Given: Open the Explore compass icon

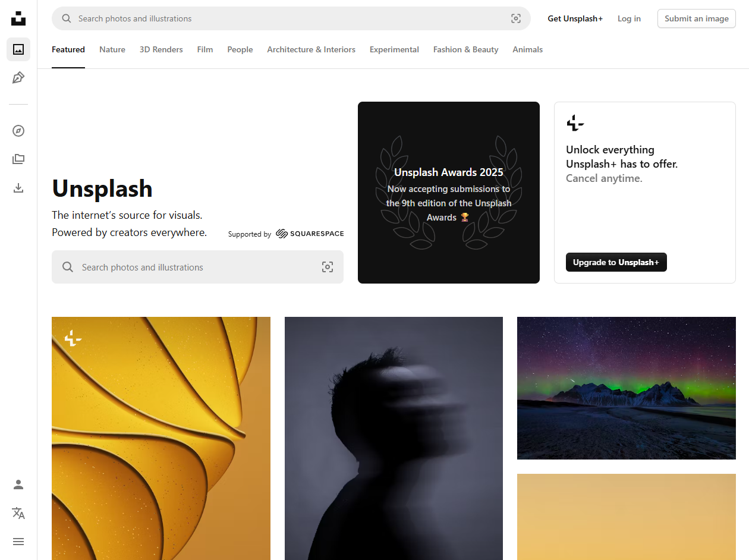Looking at the screenshot, I should 18,131.
